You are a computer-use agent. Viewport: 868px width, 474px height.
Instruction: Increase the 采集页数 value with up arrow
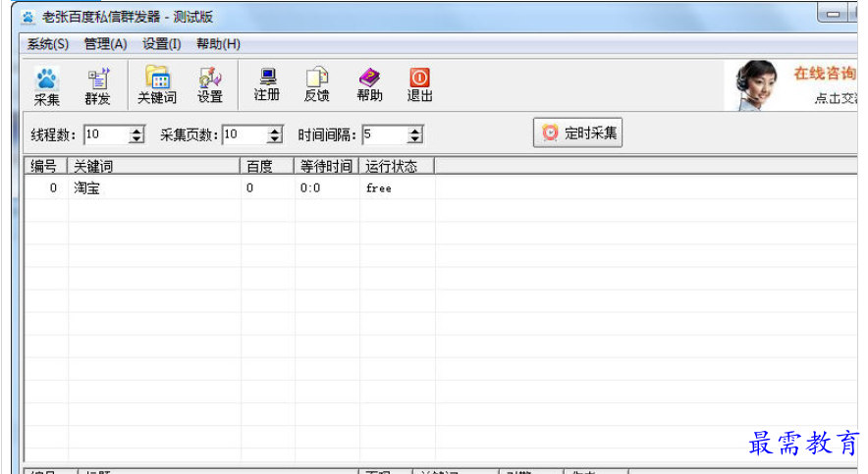click(x=275, y=131)
